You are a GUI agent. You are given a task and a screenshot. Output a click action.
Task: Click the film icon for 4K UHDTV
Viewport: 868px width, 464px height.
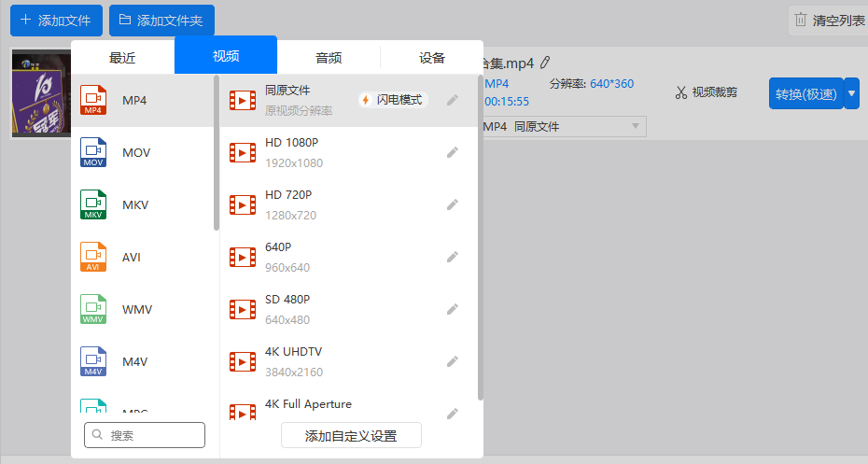coord(243,361)
